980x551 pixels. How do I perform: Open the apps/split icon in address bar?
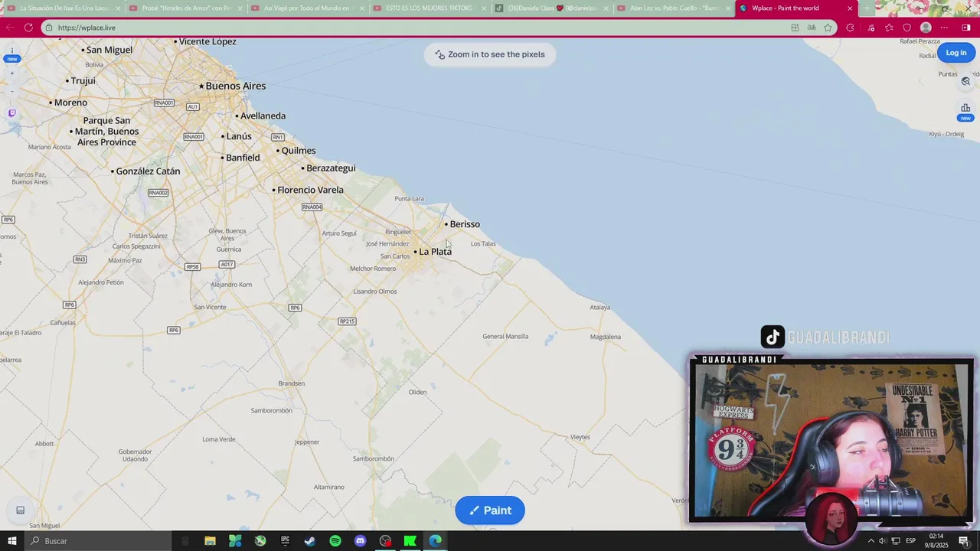click(x=795, y=28)
